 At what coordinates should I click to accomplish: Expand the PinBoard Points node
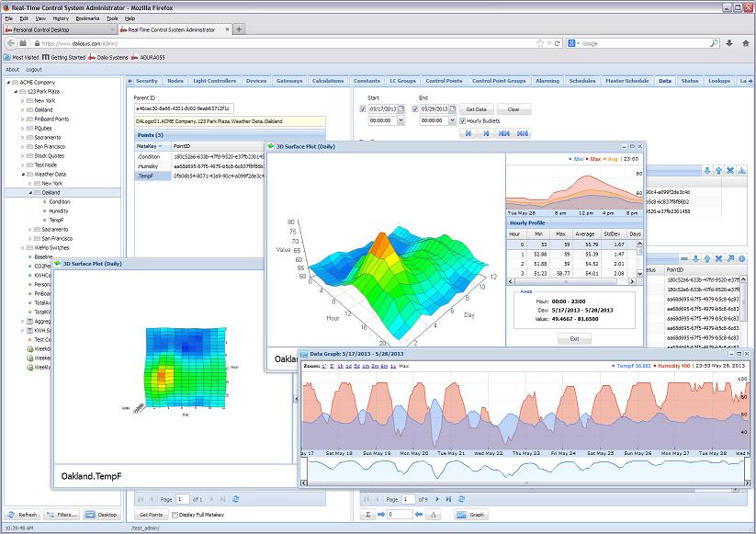tap(23, 119)
